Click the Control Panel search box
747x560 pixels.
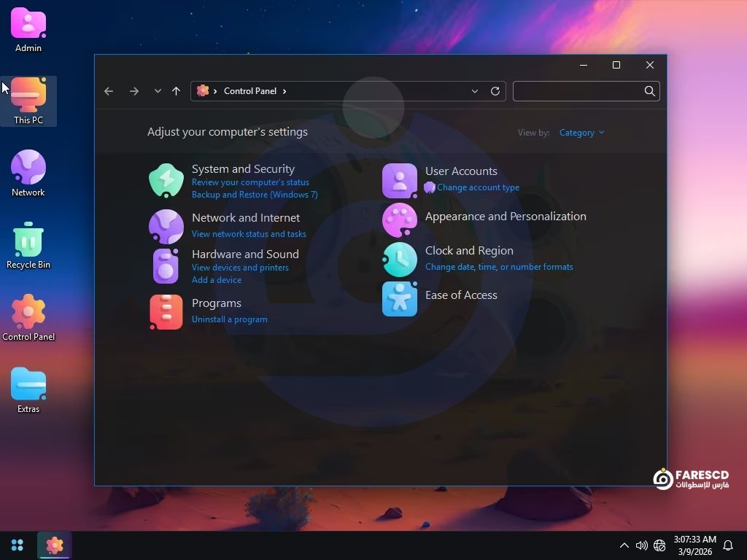578,91
